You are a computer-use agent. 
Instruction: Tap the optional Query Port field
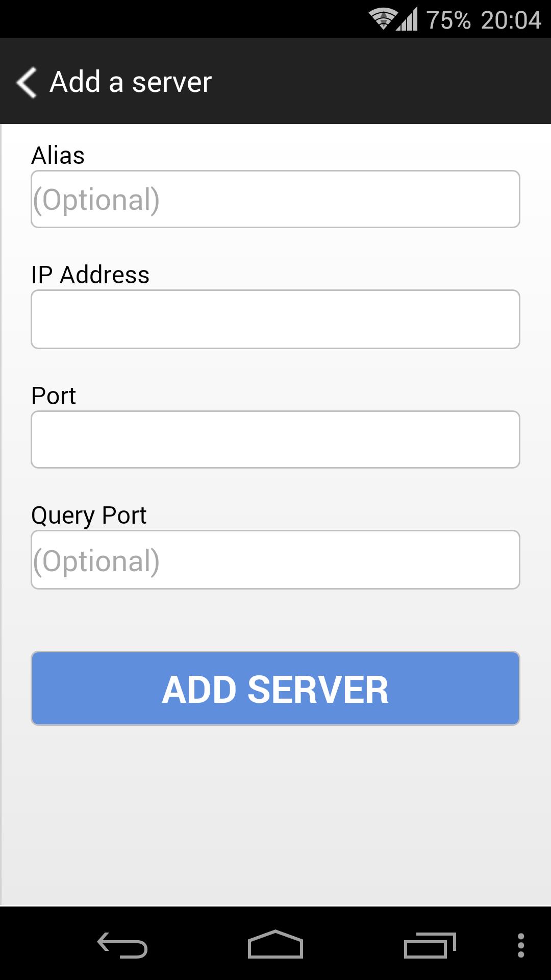pyautogui.click(x=275, y=560)
